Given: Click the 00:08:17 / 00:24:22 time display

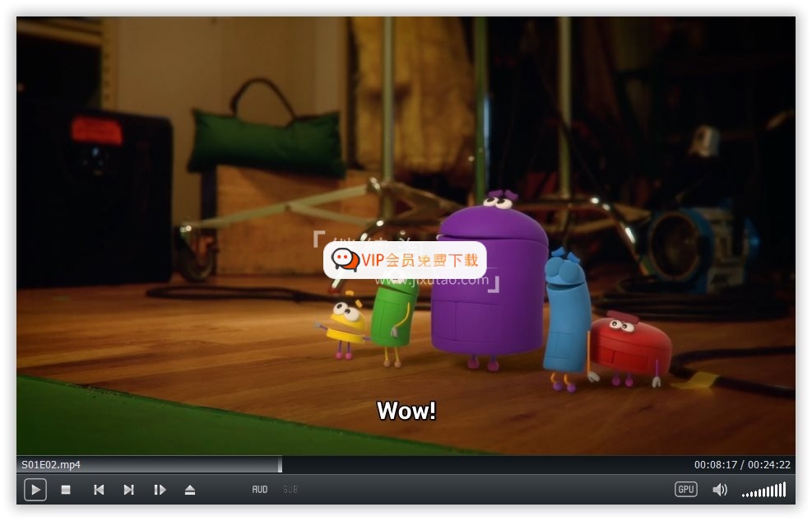Looking at the screenshot, I should point(742,464).
